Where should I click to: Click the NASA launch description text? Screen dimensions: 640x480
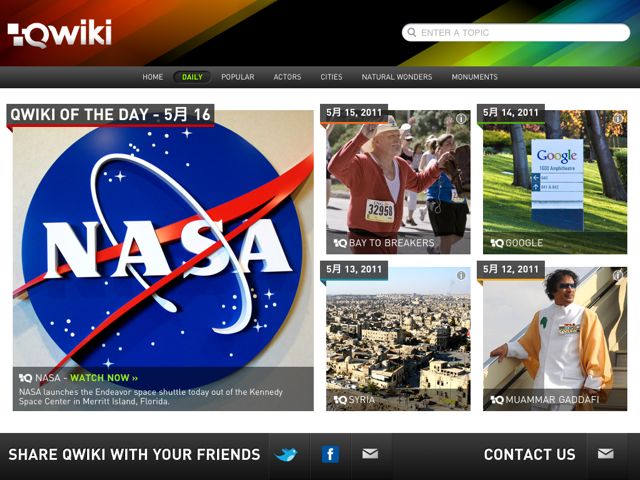[x=151, y=397]
